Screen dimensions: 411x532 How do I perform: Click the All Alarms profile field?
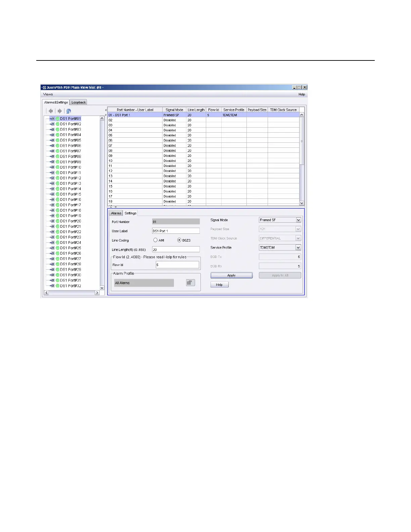(x=144, y=283)
